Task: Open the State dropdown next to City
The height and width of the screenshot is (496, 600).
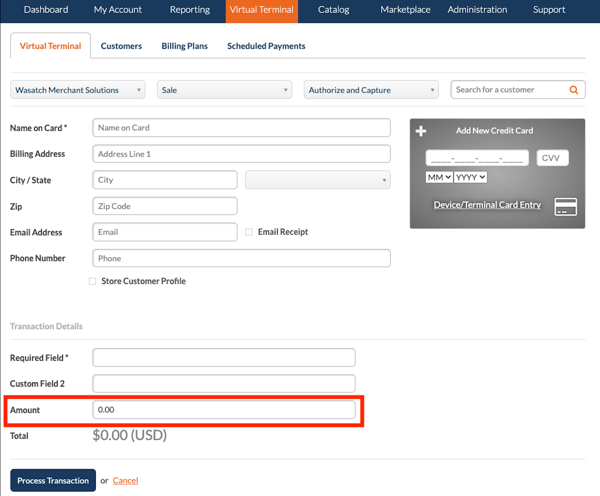Action: click(x=318, y=180)
